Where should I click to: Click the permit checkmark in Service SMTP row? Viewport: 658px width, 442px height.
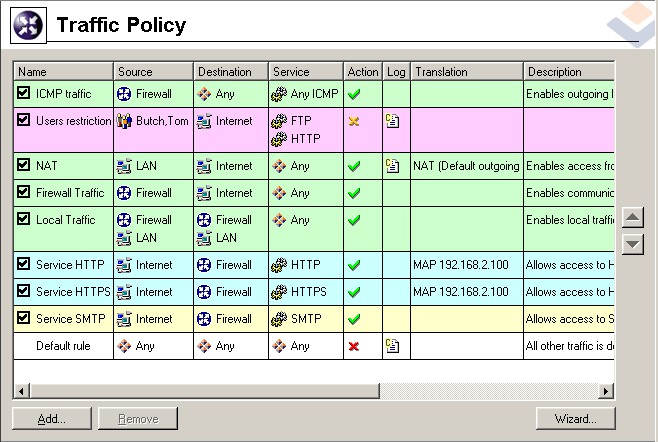tap(354, 319)
